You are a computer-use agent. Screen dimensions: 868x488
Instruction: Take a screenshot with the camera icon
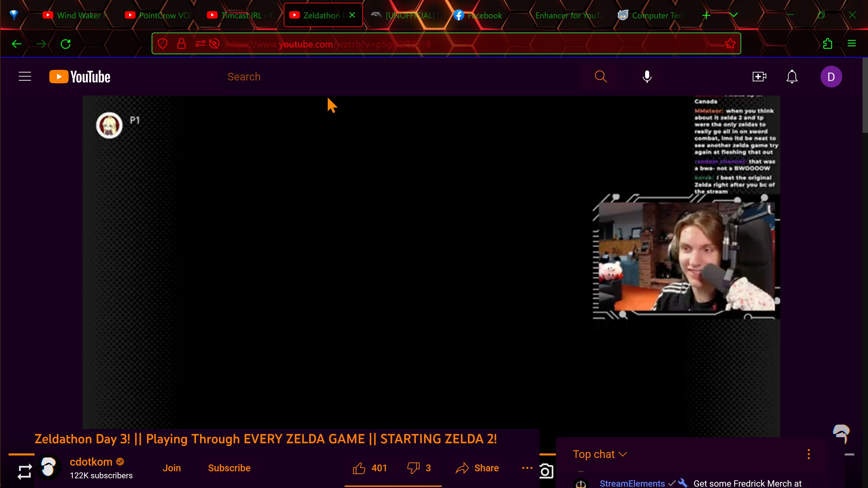[x=546, y=471]
